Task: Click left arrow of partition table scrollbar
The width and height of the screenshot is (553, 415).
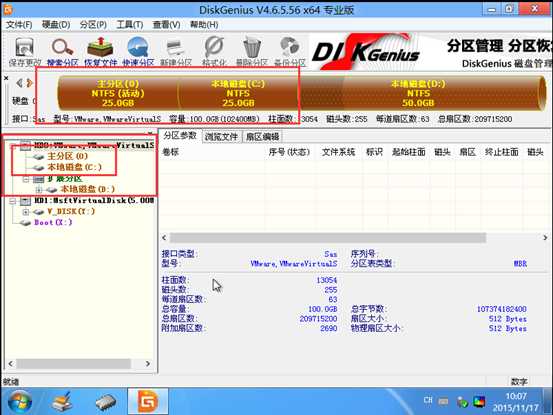Action: click(164, 238)
